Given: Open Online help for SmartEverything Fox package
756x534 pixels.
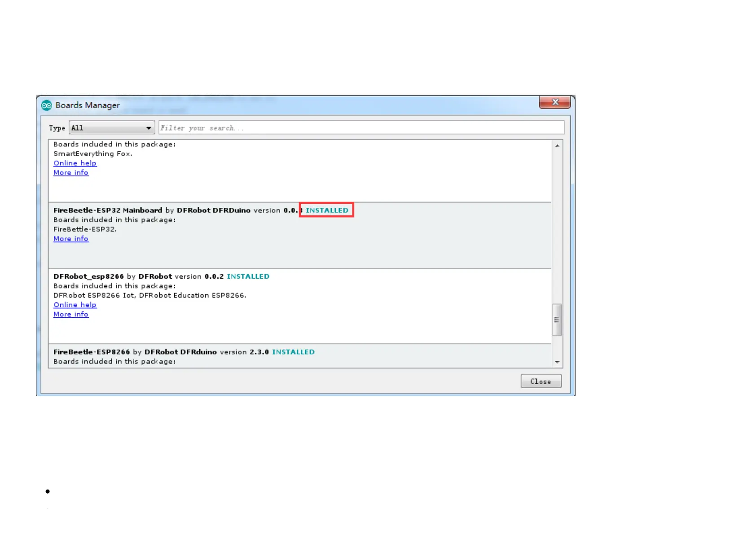Looking at the screenshot, I should (x=75, y=163).
